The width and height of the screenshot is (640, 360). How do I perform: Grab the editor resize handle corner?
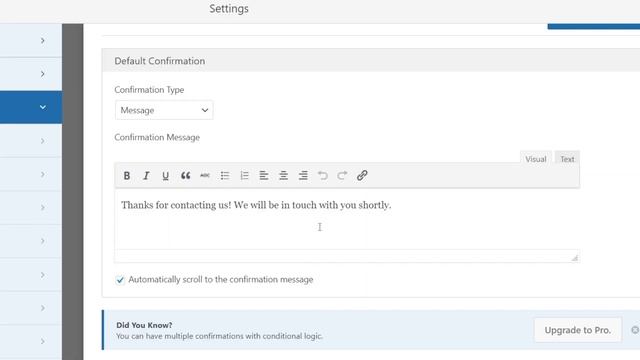pyautogui.click(x=575, y=258)
